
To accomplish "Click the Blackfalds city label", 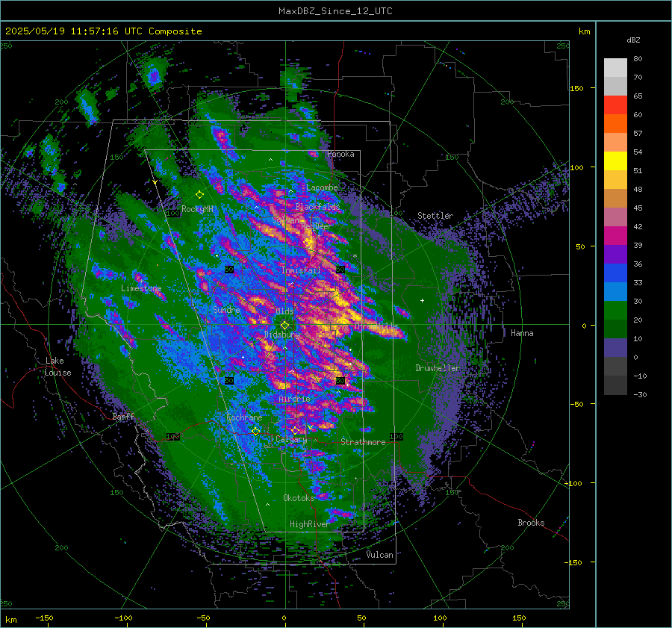I will 317,207.
